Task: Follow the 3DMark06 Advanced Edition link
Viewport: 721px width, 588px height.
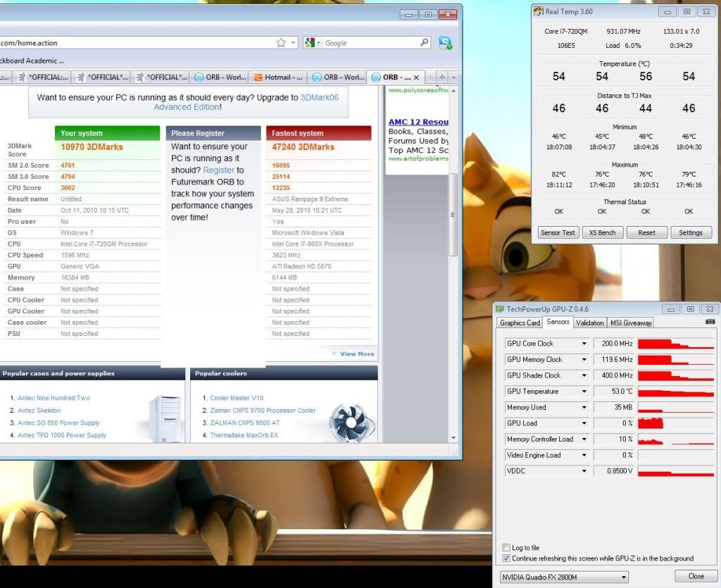Action: [246, 102]
